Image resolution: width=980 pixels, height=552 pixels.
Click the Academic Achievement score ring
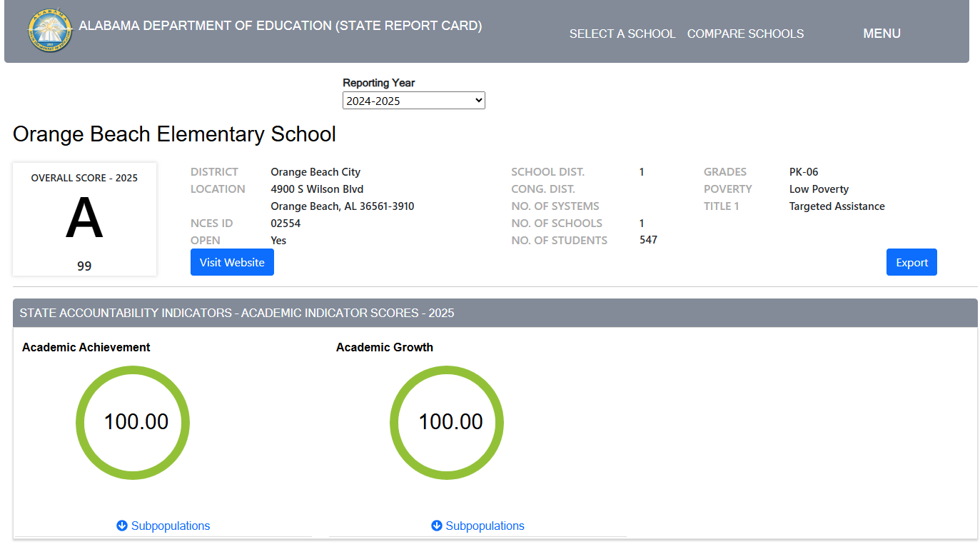tap(133, 422)
